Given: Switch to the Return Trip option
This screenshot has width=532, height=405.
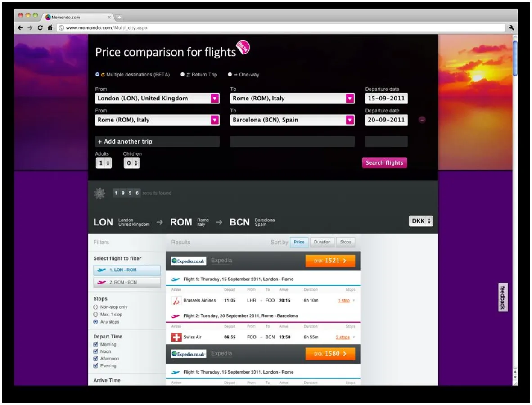Looking at the screenshot, I should click(x=183, y=74).
